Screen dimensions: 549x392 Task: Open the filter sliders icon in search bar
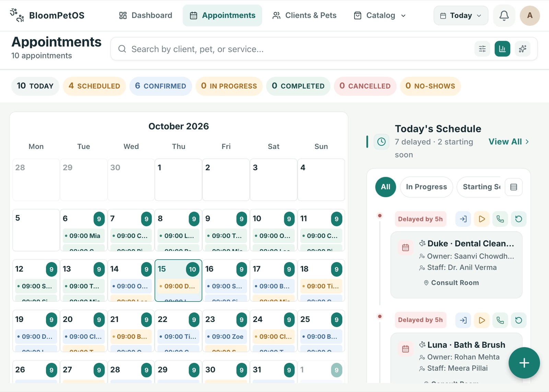click(x=482, y=49)
